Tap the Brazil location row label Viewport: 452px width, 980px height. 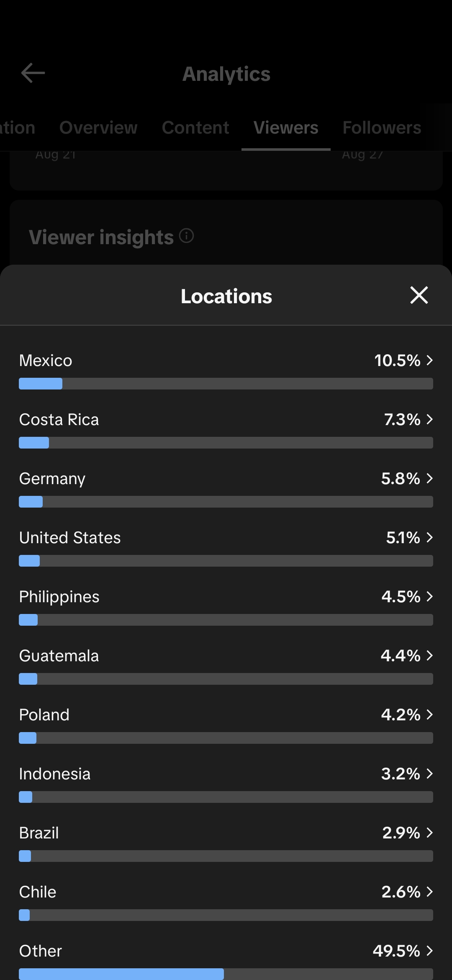(39, 833)
